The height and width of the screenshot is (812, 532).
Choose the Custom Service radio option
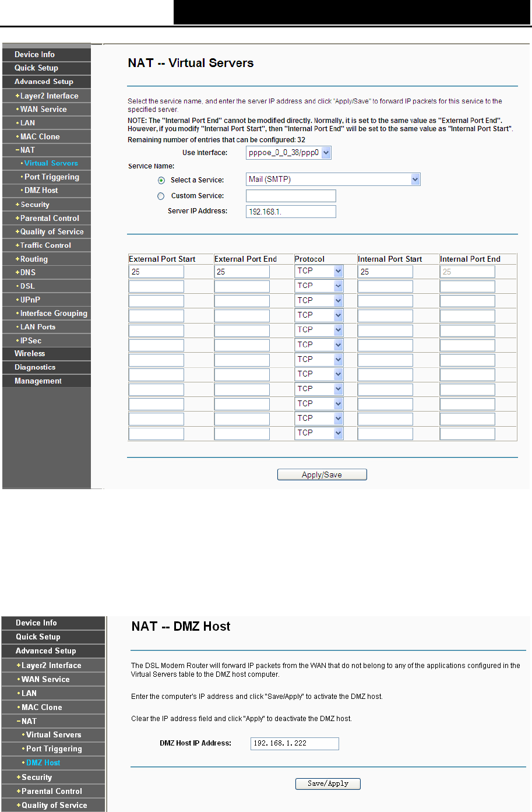tap(161, 196)
